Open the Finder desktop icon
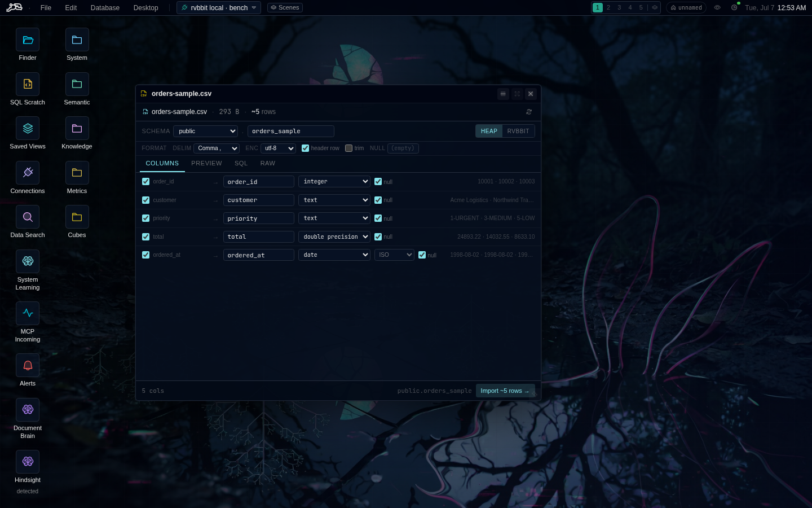This screenshot has width=812, height=508. [28, 40]
